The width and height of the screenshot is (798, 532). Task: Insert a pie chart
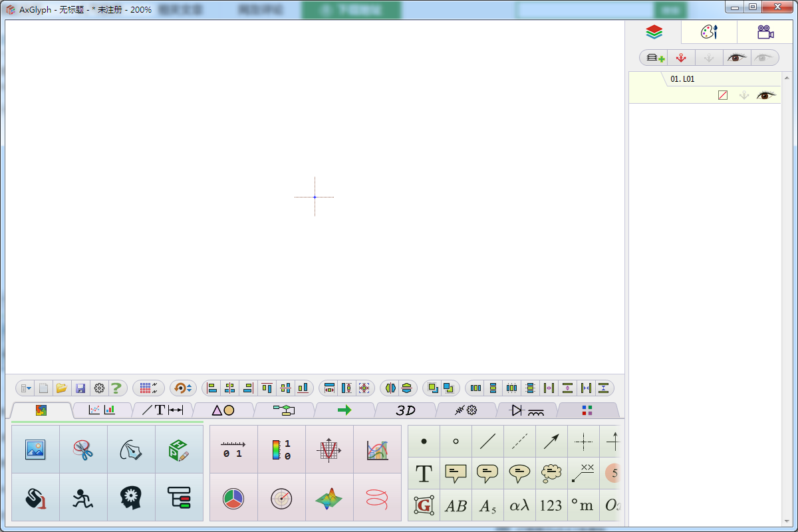233,497
